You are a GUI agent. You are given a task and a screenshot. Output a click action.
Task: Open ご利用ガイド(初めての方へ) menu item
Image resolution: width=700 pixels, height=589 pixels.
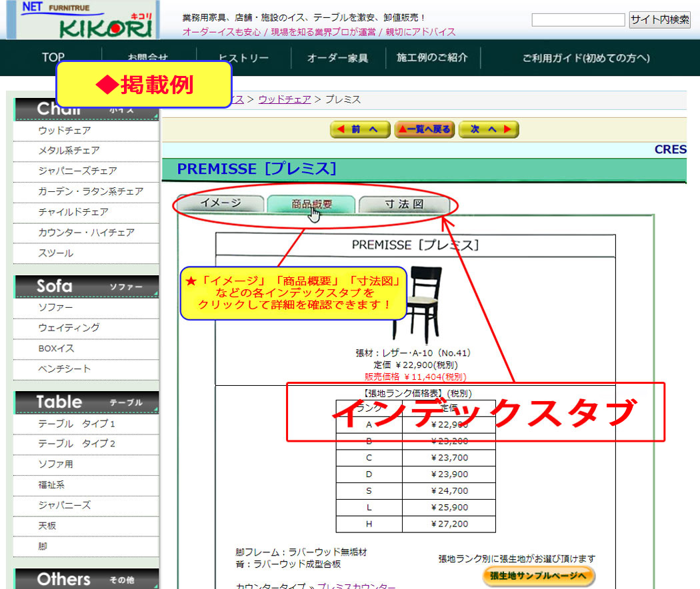585,58
